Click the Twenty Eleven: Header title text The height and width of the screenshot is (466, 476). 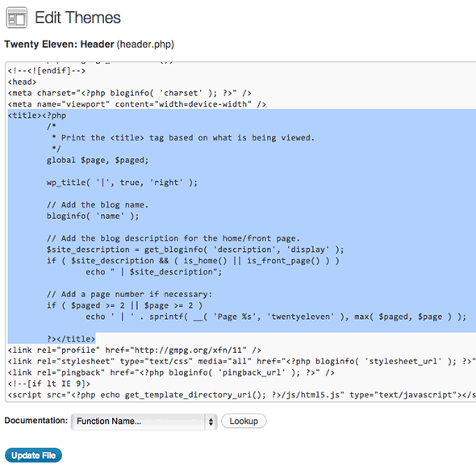(59, 44)
